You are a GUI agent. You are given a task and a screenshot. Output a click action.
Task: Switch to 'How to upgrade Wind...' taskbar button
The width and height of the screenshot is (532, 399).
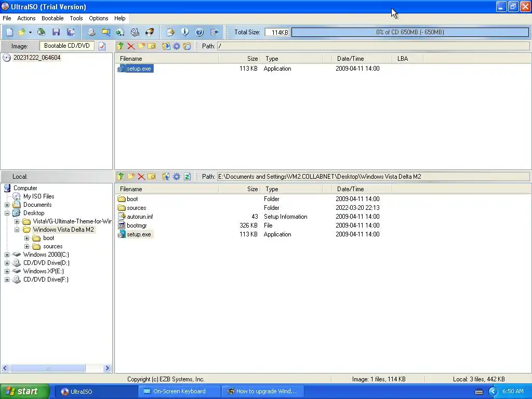point(263,391)
